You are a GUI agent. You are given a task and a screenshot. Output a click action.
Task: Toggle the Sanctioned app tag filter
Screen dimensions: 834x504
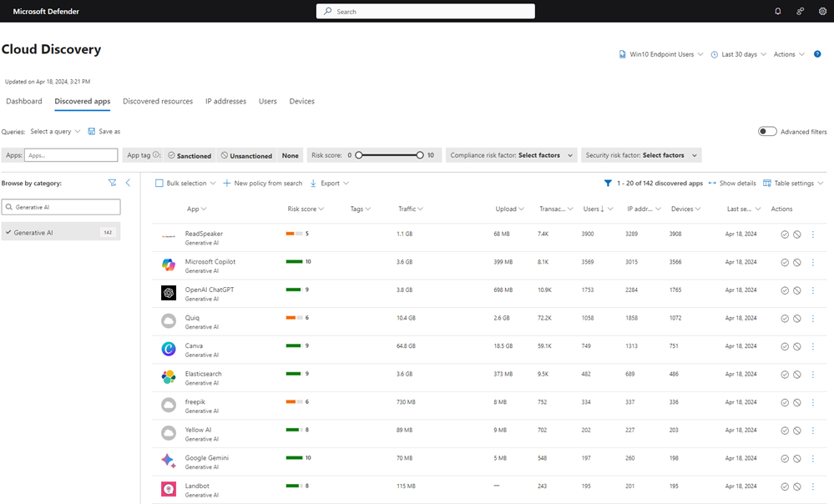(190, 155)
